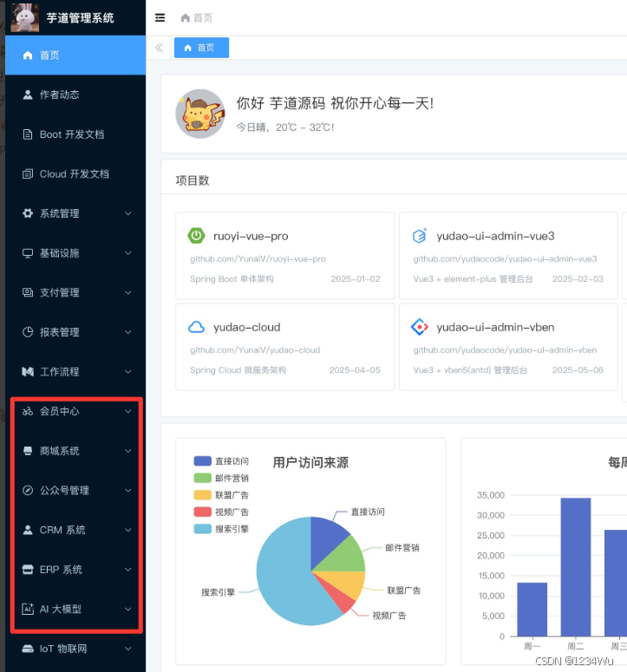627x672 pixels.
Task: Expand the 会员中心 chevron
Action: (x=128, y=411)
